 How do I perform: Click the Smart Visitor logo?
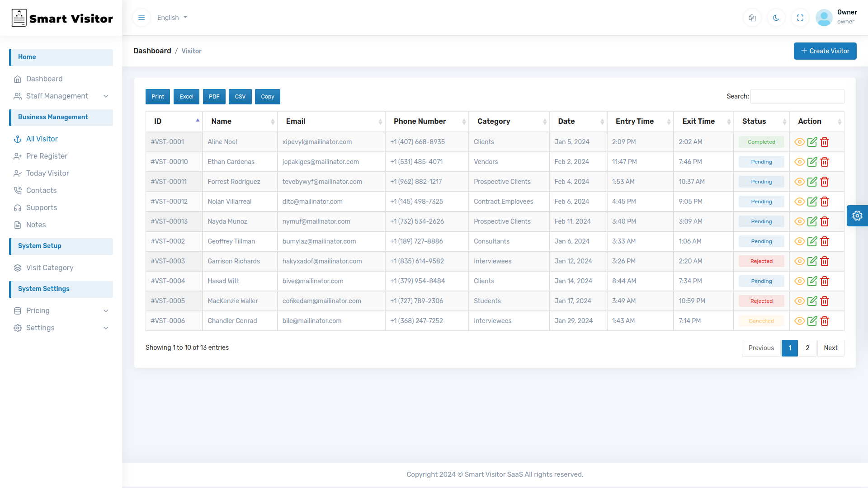coord(62,18)
